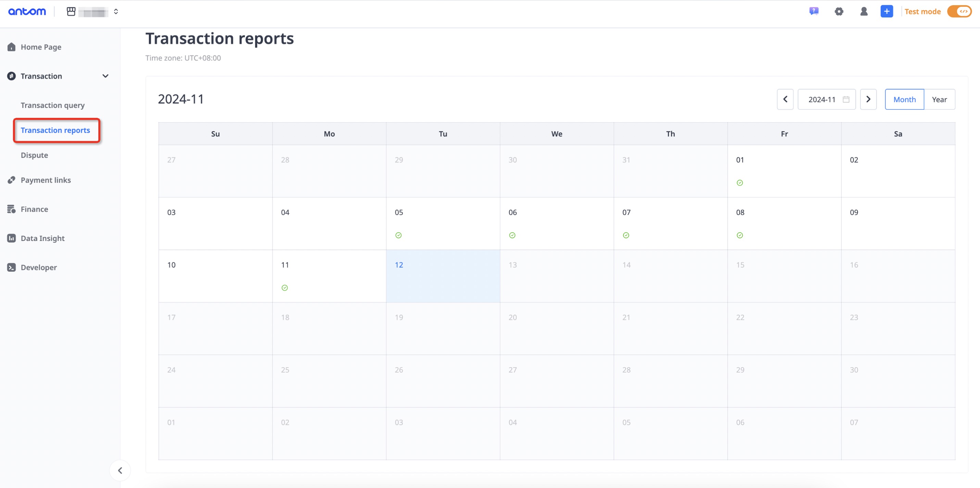This screenshot has height=488, width=980.
Task: Open the Dispute menu item
Action: tap(34, 155)
